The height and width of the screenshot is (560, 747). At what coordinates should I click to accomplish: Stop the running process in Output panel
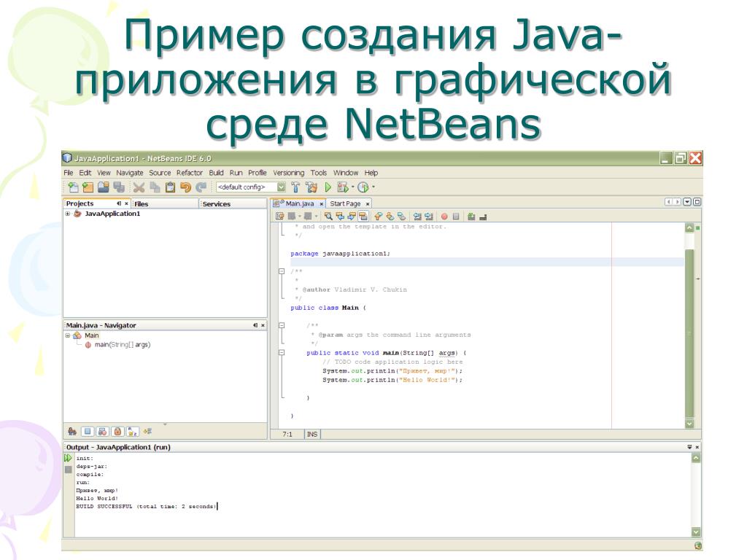pos(68,470)
